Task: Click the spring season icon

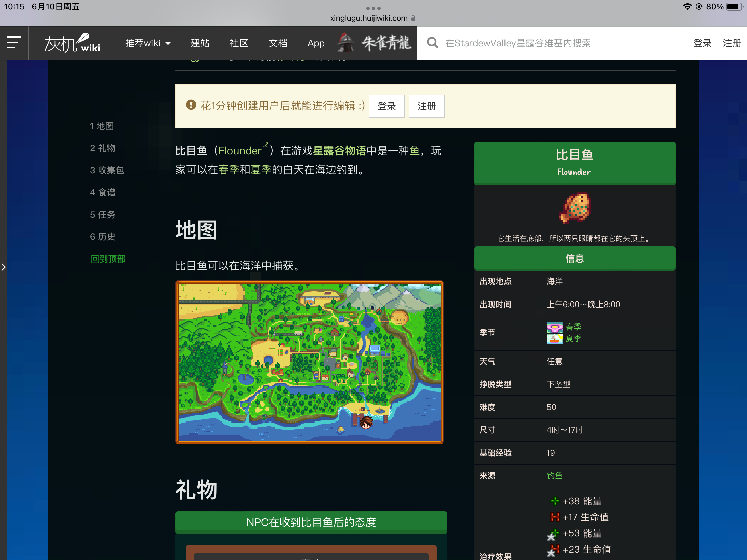Action: 555,327
